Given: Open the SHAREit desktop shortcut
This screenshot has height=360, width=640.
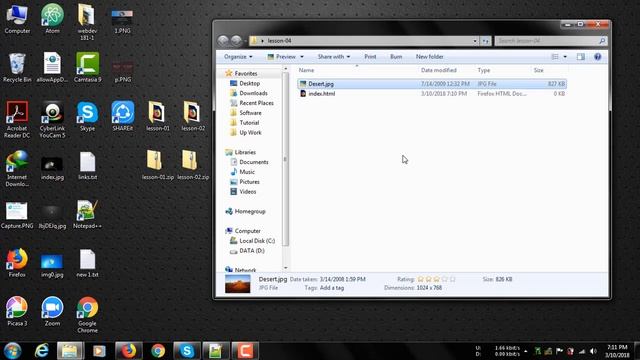Looking at the screenshot, I should 122,116.
